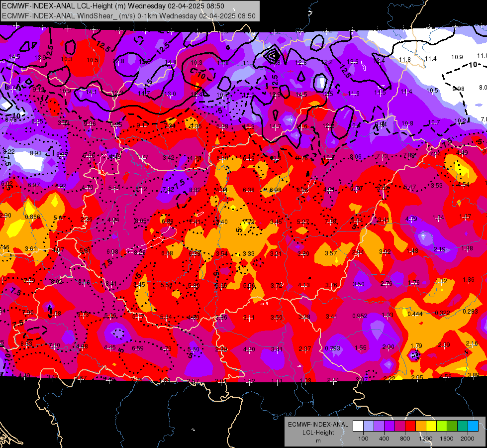Click the legend label 'ECMWF-INDEX-ANAL'
Viewport: 487px width, 448px height.
click(318, 425)
